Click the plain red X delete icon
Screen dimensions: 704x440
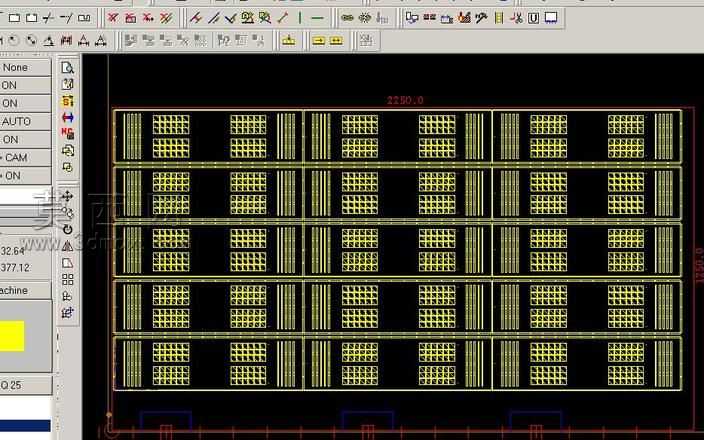113,18
